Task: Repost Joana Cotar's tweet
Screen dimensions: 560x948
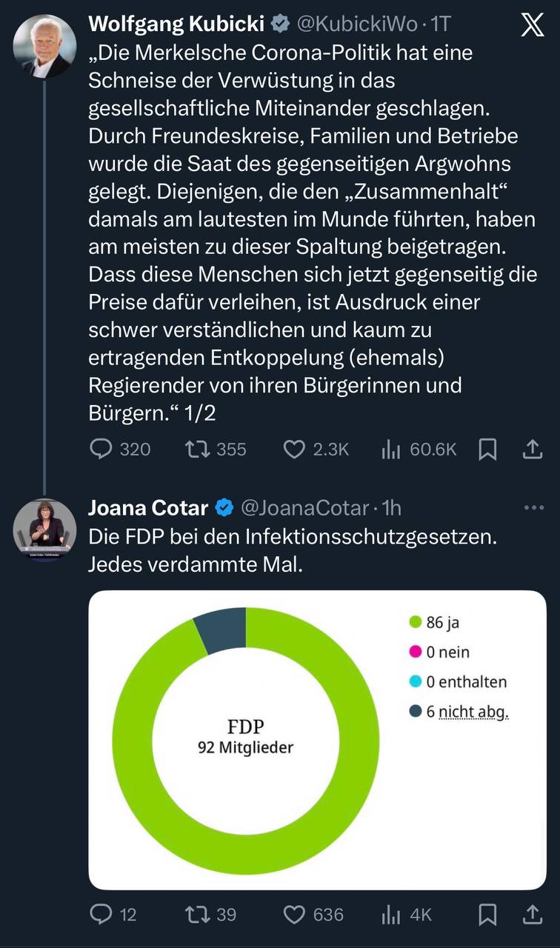Action: (196, 915)
